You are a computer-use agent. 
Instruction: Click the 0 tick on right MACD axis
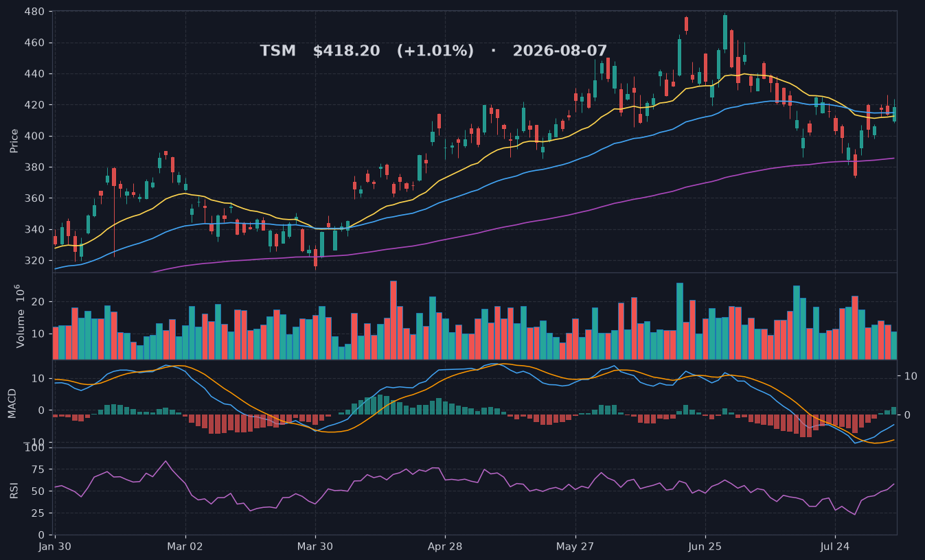907,415
